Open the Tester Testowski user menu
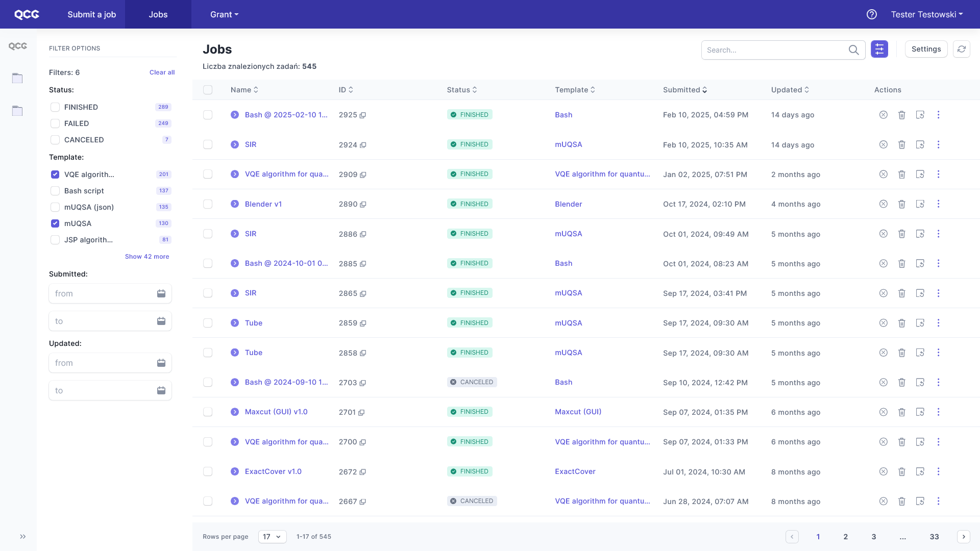Screen dimensions: 980x551 [927, 14]
